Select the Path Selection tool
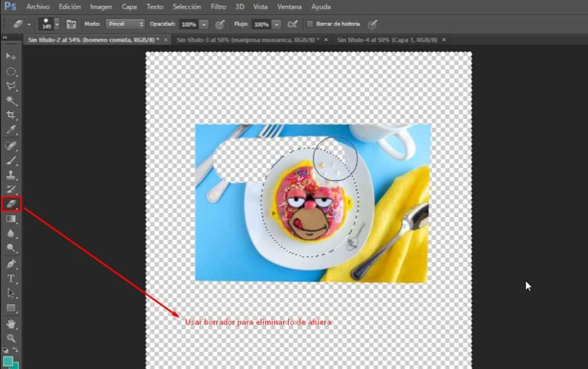The image size is (588, 369). click(x=11, y=293)
